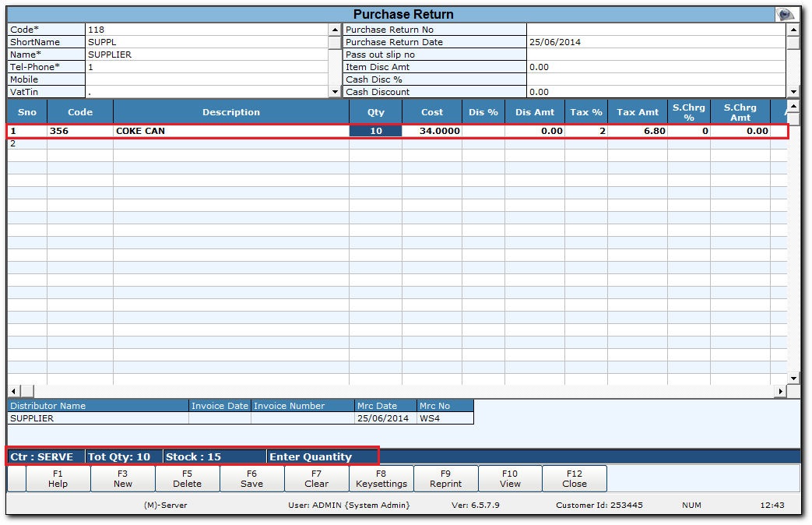
Task: Click the Sno column header
Action: [27, 112]
